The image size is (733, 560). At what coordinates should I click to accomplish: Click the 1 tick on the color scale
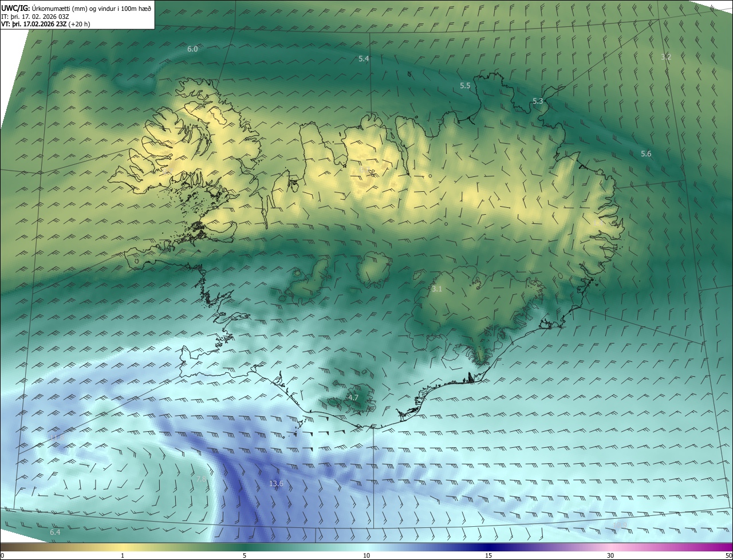tap(123, 555)
